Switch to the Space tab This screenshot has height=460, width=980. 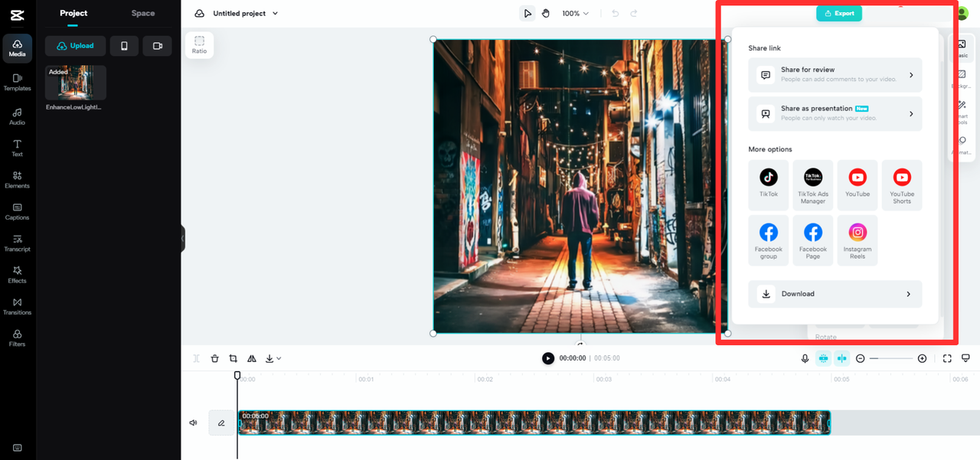tap(143, 13)
